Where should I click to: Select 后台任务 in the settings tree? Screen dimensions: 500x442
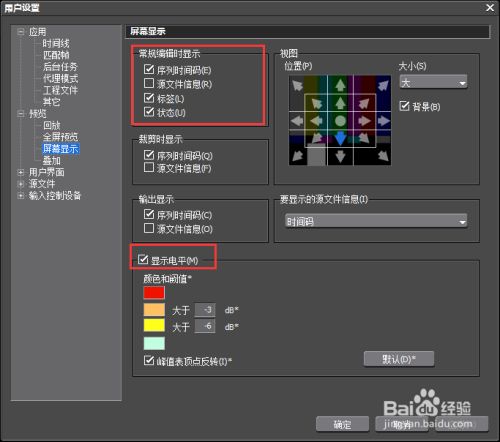point(60,67)
